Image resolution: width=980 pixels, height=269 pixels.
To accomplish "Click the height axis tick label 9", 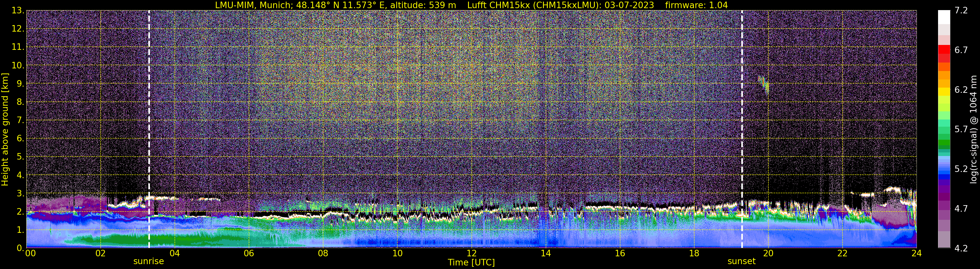I will [20, 83].
